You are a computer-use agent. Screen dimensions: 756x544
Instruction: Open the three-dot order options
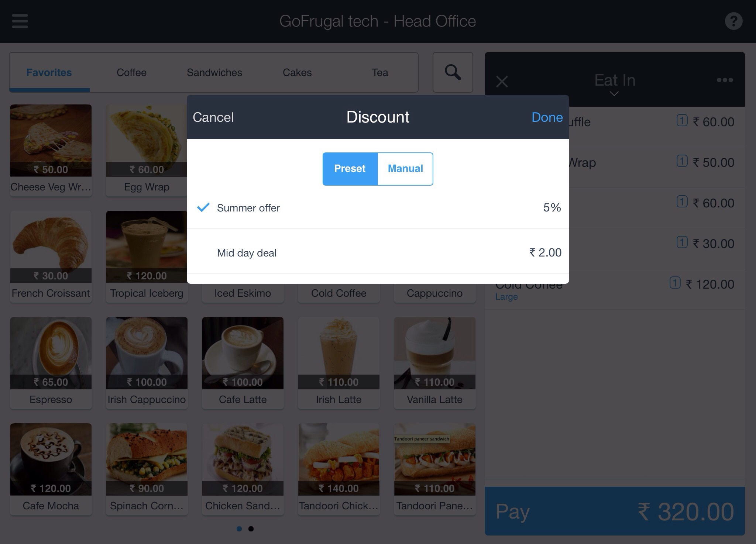coord(725,80)
